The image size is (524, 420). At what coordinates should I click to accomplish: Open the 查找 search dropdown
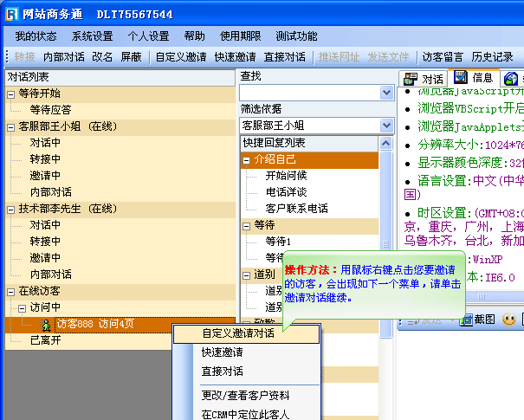point(386,93)
